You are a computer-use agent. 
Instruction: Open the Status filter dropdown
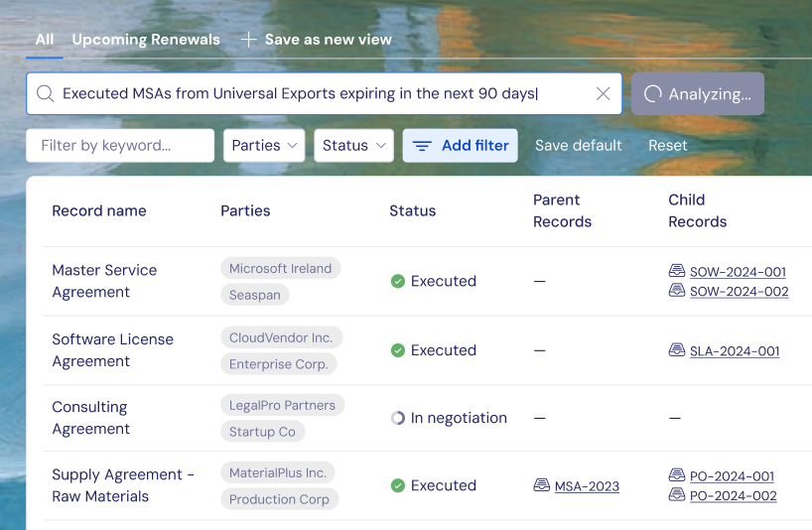(x=353, y=145)
